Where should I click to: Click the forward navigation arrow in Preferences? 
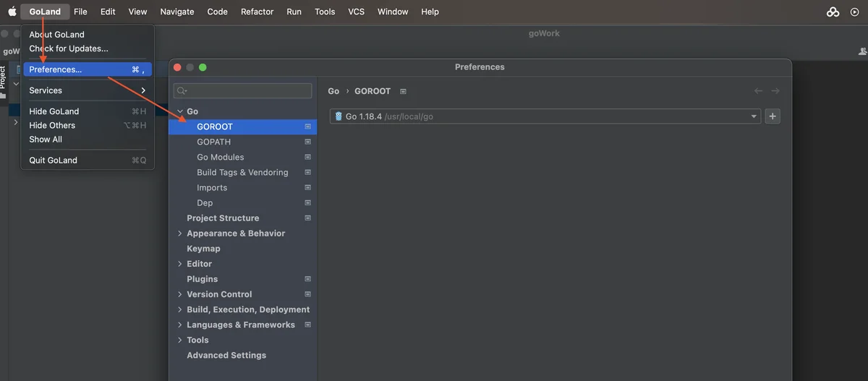click(x=775, y=91)
